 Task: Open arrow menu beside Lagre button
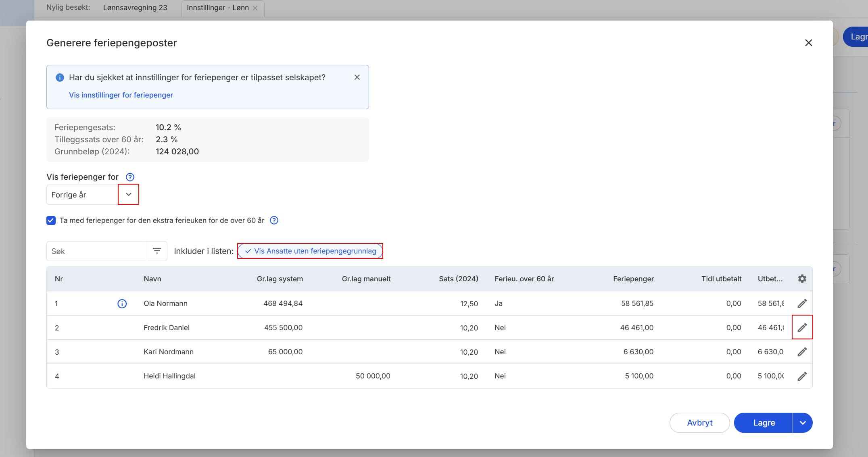coord(803,423)
